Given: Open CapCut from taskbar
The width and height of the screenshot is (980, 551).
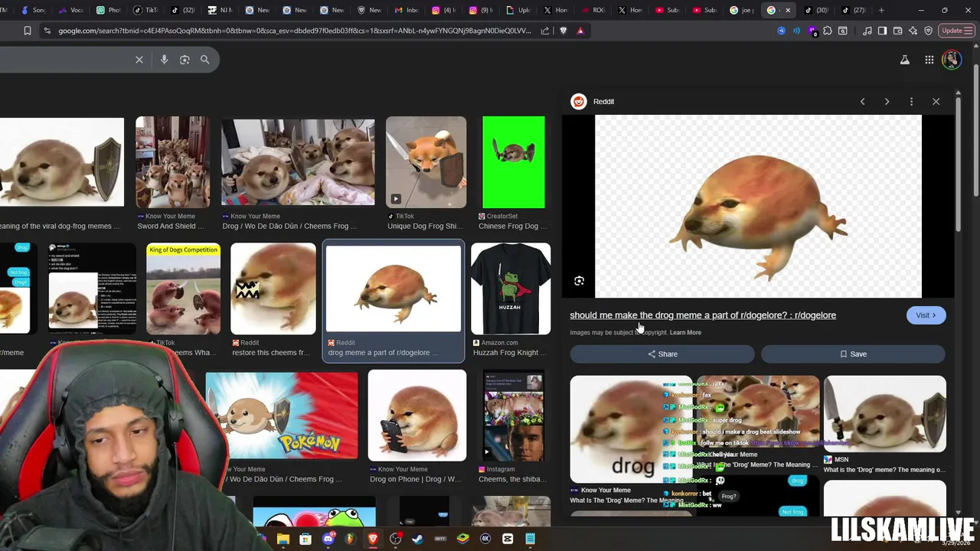Looking at the screenshot, I should (508, 539).
